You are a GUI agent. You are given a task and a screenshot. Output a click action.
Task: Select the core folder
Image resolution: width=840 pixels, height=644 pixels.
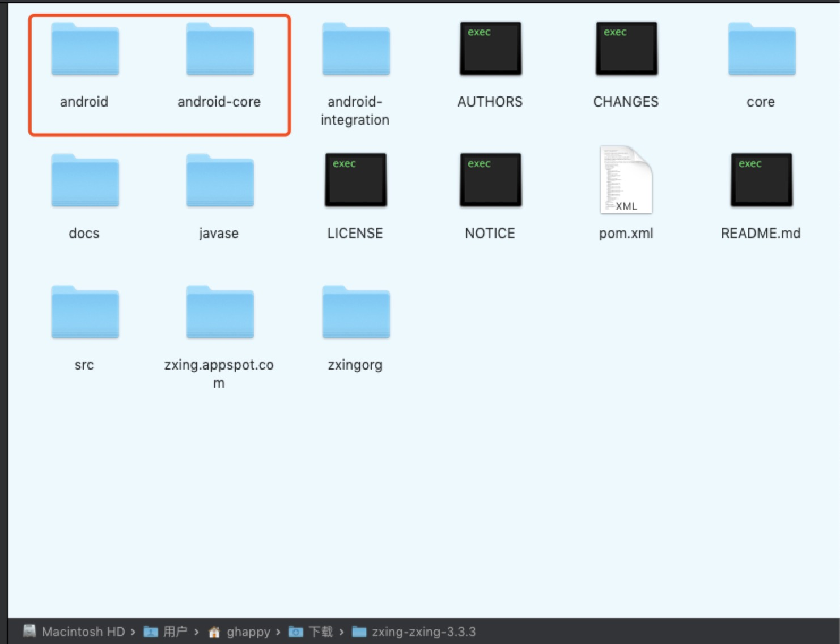pyautogui.click(x=761, y=50)
